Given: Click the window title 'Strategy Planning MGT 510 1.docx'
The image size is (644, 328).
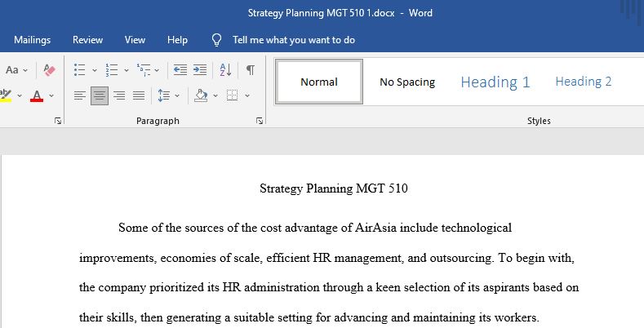Looking at the screenshot, I should tap(321, 13).
